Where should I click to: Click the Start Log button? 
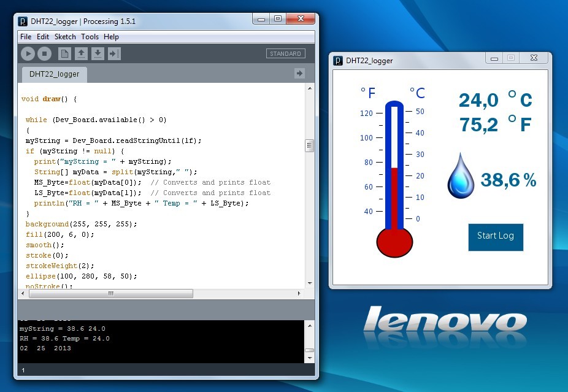click(x=496, y=237)
